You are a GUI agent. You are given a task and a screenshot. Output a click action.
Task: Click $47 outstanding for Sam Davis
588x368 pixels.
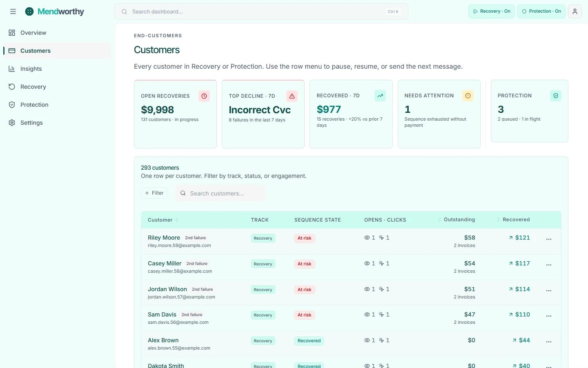[470, 314]
